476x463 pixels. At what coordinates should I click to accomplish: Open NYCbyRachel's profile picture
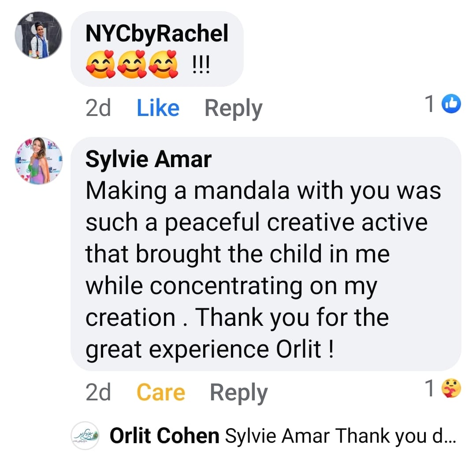tap(39, 35)
